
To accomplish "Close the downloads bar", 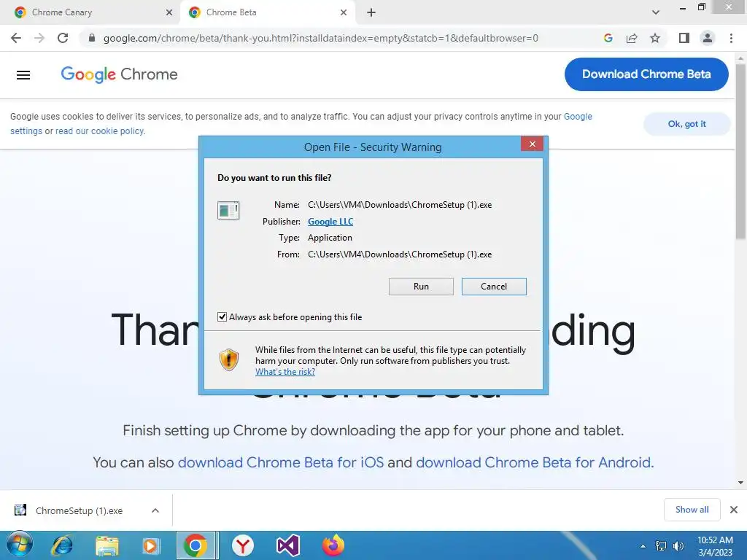I will pyautogui.click(x=734, y=510).
